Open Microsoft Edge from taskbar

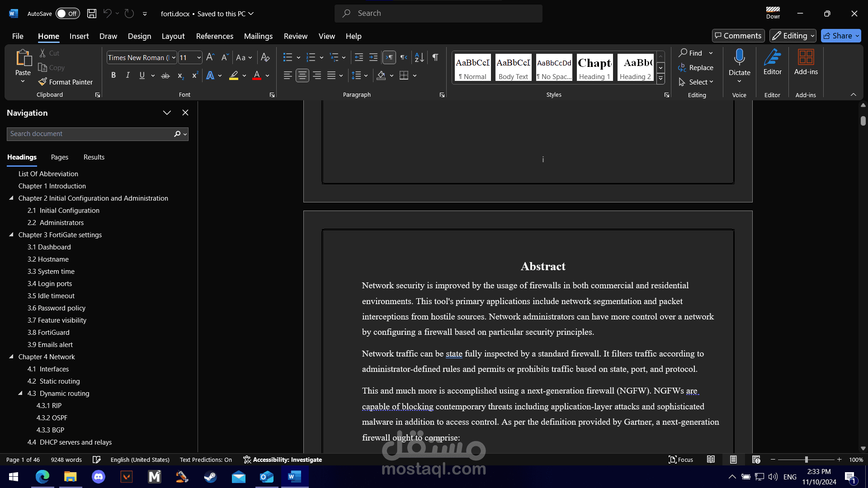point(42,477)
